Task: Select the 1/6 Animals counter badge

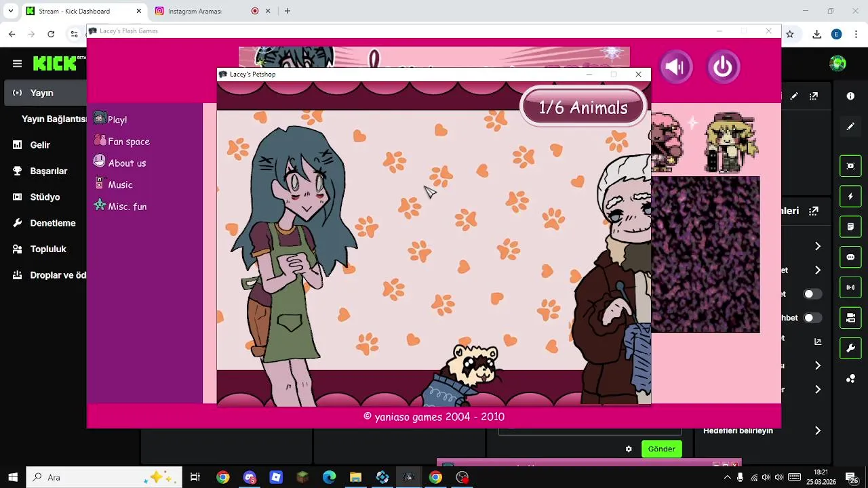Action: pyautogui.click(x=583, y=107)
